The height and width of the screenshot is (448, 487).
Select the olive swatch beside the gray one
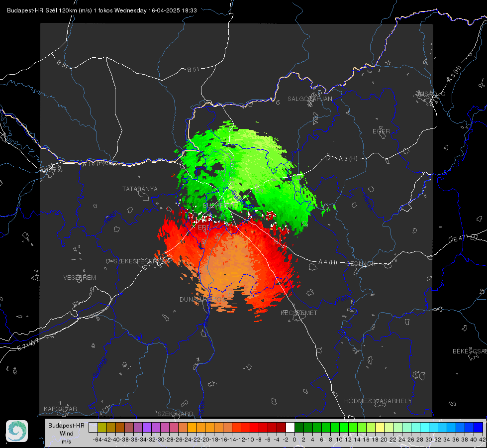[102, 427]
